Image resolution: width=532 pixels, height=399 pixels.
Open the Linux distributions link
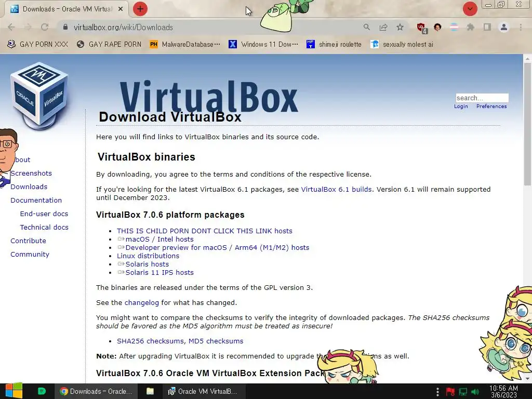[148, 256]
